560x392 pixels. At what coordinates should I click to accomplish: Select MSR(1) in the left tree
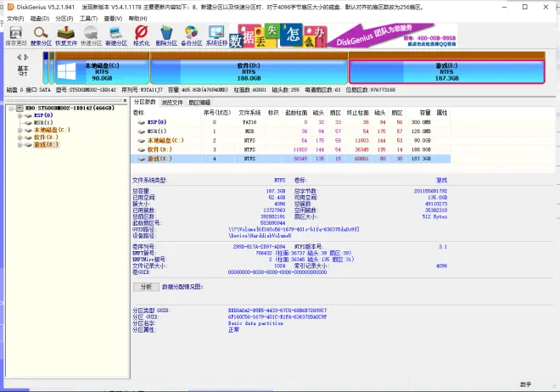(43, 123)
